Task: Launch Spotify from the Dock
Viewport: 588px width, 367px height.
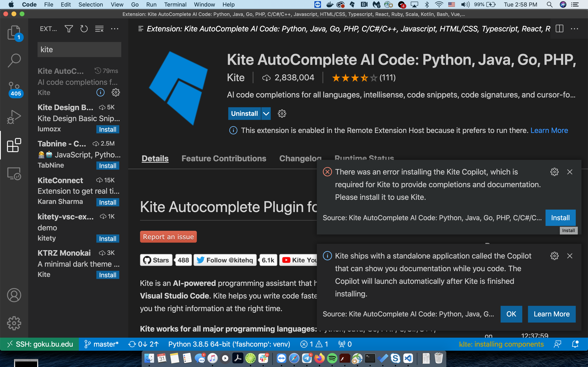Action: [x=332, y=358]
